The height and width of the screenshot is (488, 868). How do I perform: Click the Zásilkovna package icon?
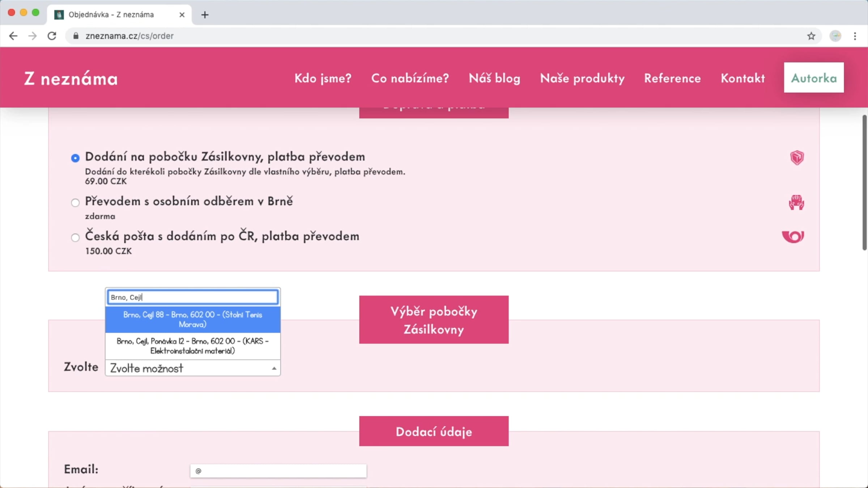point(797,158)
